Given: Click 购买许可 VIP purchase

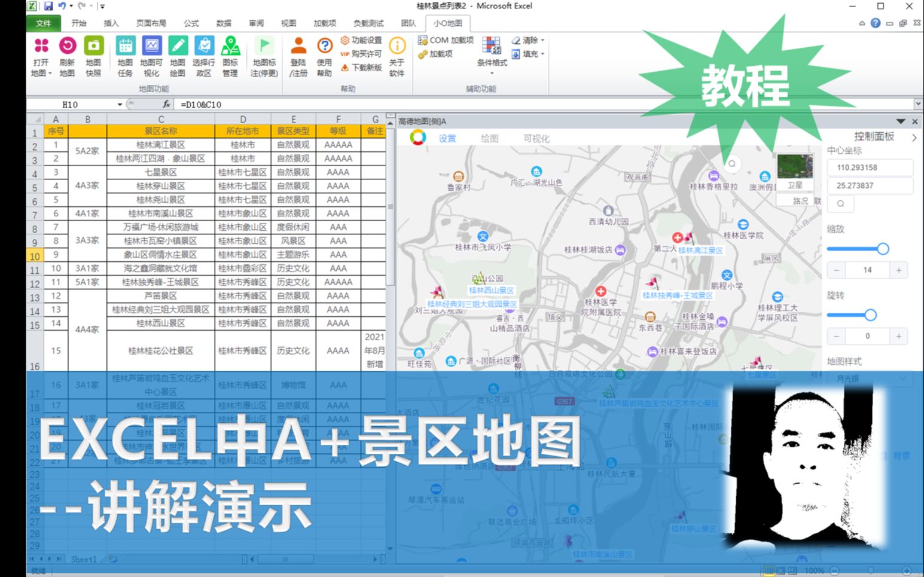Looking at the screenshot, I should click(x=361, y=54).
